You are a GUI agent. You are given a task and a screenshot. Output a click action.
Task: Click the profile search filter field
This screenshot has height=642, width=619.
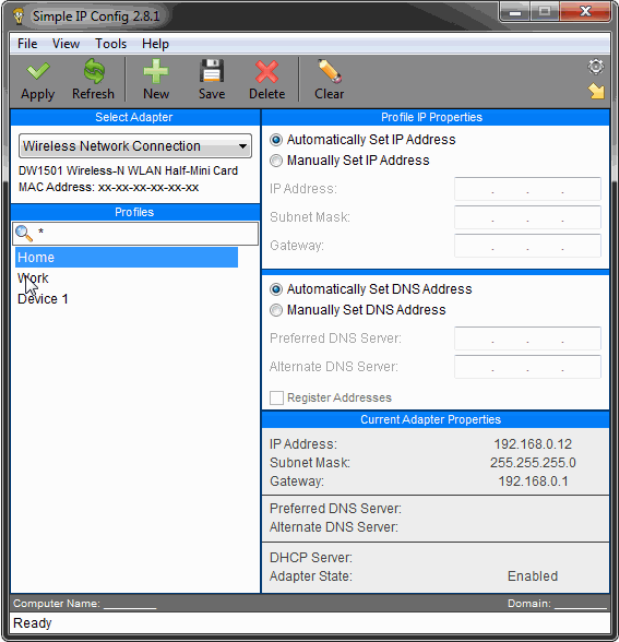point(135,233)
